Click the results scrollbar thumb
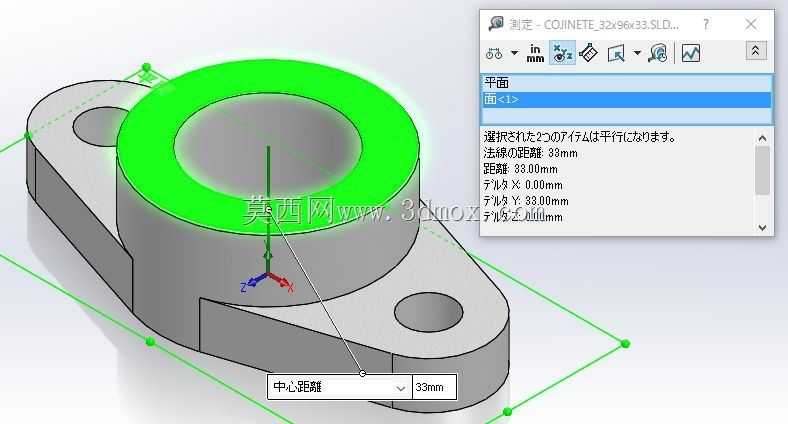Image resolution: width=788 pixels, height=424 pixels. (762, 170)
